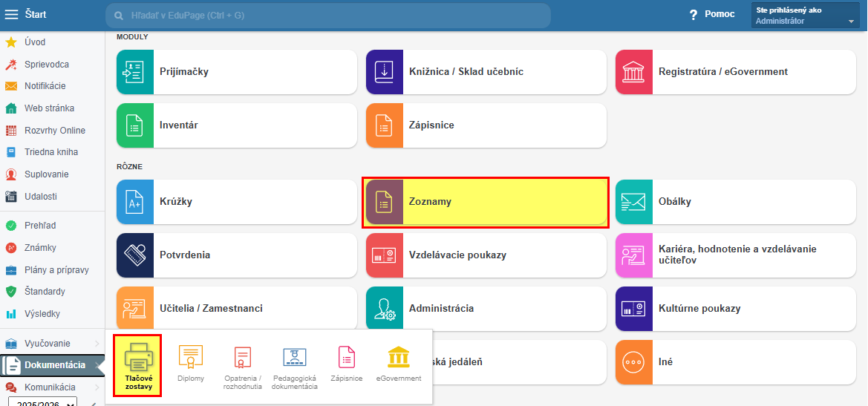This screenshot has height=406, width=868.
Task: Open the Pedagogická dokumentácia icon
Action: pos(295,358)
